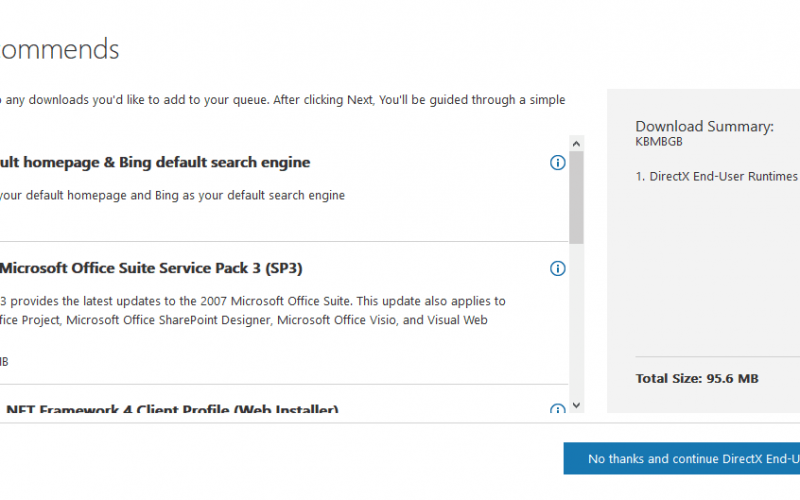Click NET Framework 4 Client Profile heading
This screenshot has width=800, height=500.
coord(172,408)
